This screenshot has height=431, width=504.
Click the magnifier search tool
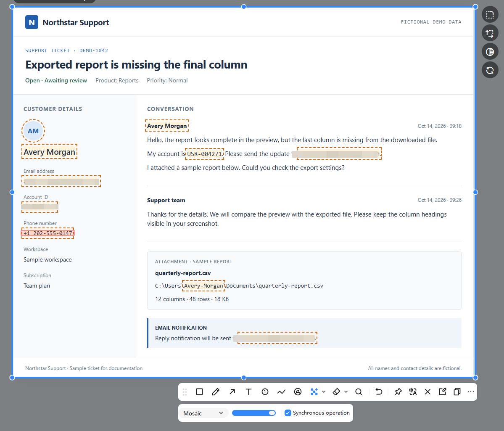359,391
